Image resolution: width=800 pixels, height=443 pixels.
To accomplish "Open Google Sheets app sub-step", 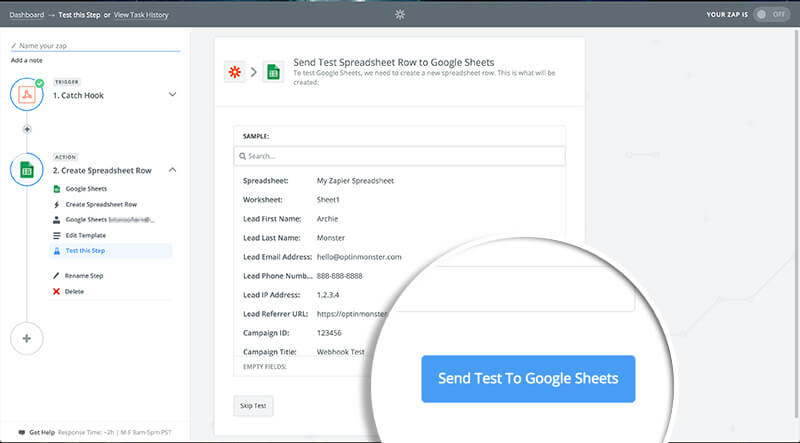I will 81,189.
